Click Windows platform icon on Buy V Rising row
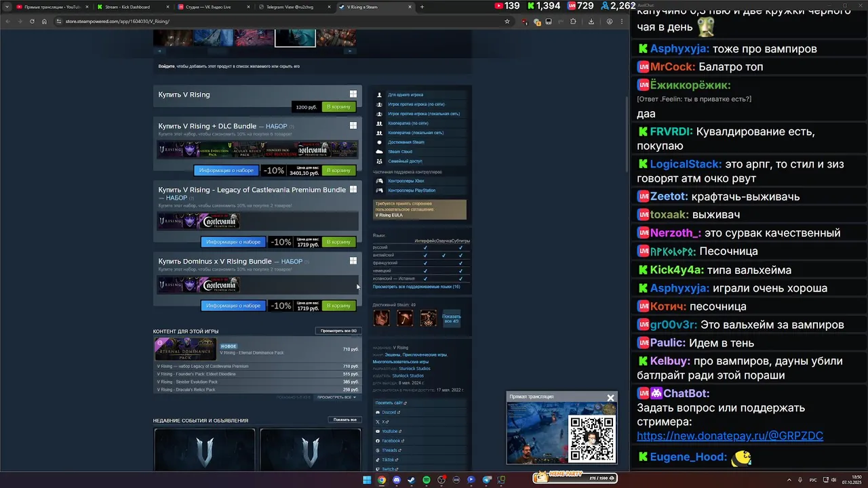This screenshot has width=868, height=488. coord(353,94)
